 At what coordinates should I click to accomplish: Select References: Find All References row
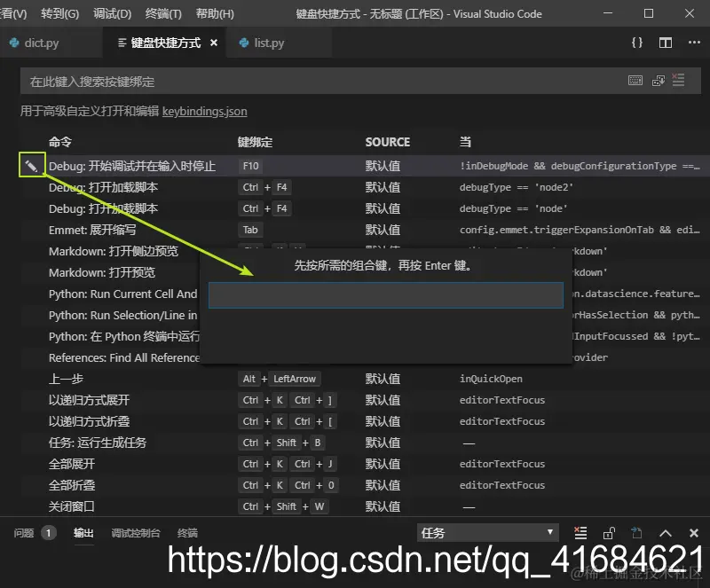tap(124, 357)
